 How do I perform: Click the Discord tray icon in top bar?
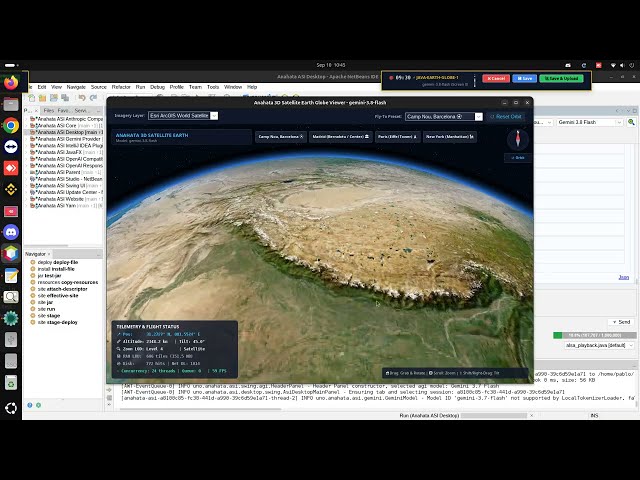tap(568, 65)
